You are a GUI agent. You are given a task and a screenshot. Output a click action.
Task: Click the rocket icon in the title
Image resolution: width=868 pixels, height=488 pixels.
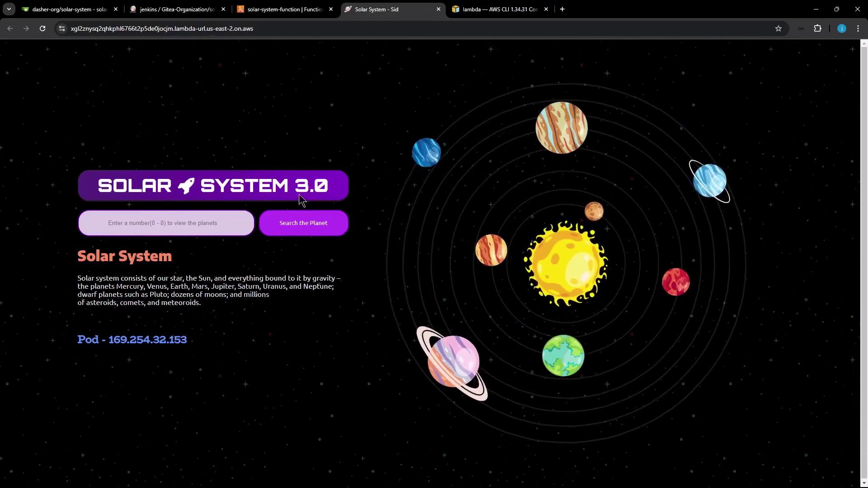point(186,186)
